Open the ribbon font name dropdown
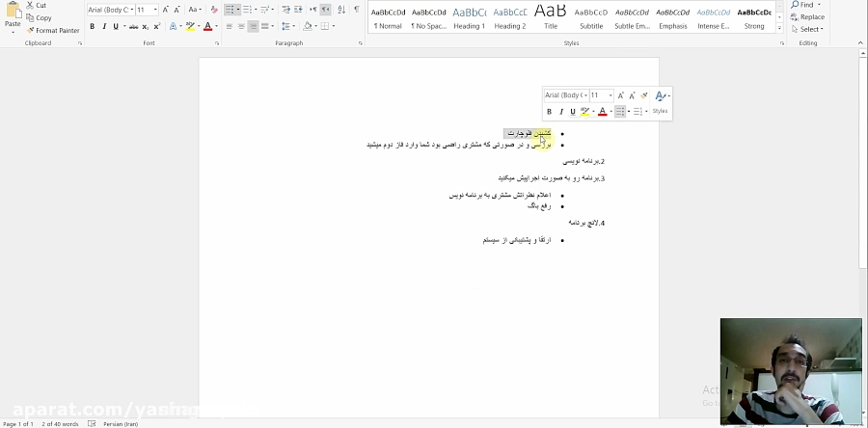 click(132, 10)
